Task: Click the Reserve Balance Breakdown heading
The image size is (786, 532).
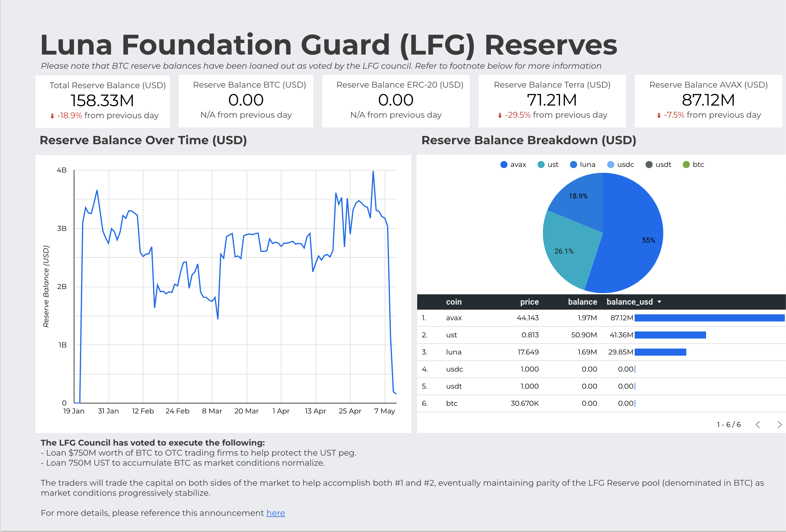Action: tap(529, 140)
